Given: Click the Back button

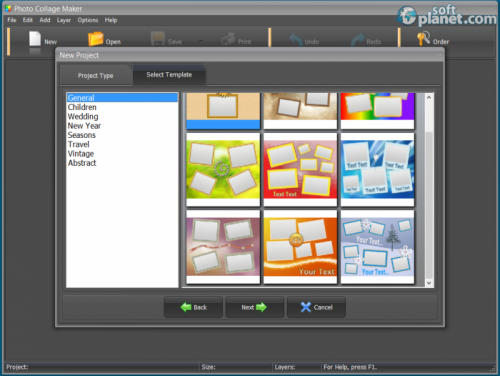Looking at the screenshot, I should (193, 307).
